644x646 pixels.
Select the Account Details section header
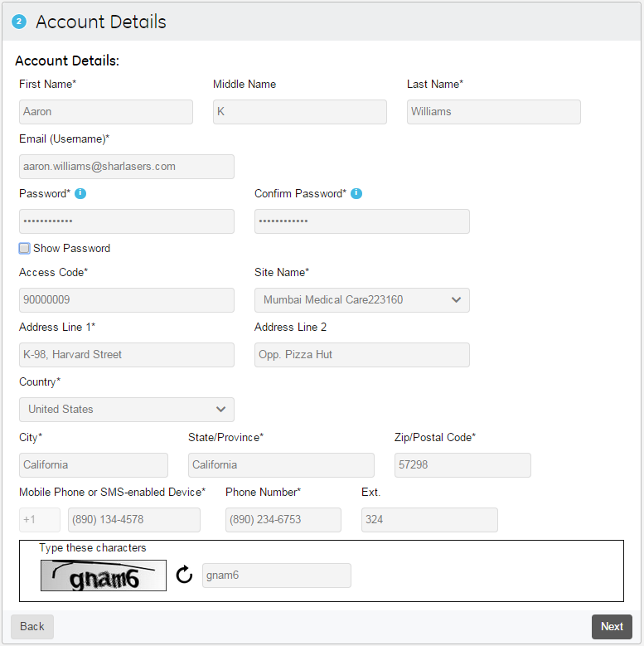coord(101,22)
